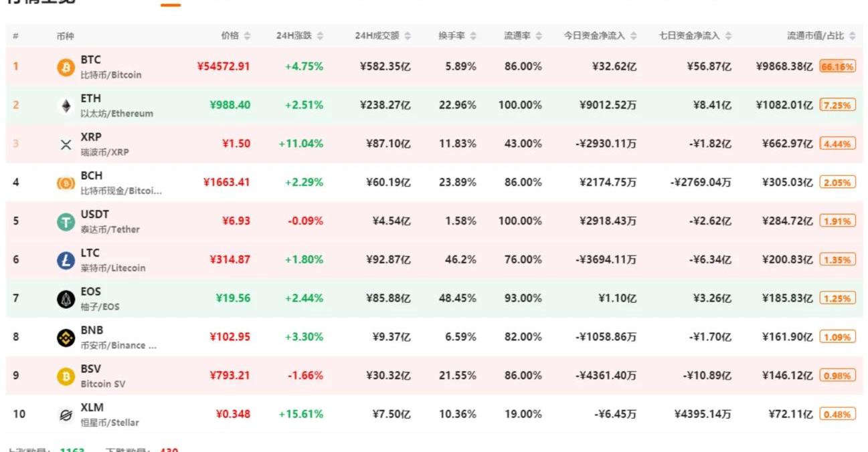Screen dimensions: 868x452
Task: Click the Bitcoin SV coin icon
Action: 66,377
